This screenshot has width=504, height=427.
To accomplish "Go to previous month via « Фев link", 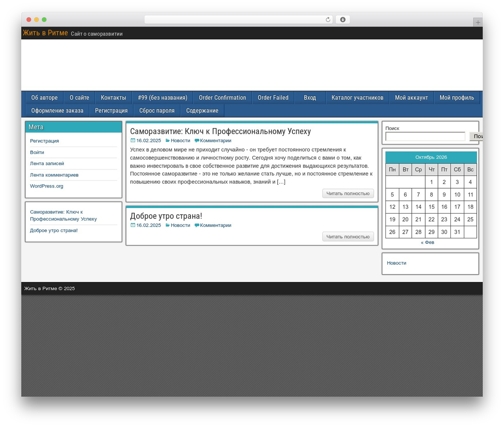I will click(x=428, y=242).
